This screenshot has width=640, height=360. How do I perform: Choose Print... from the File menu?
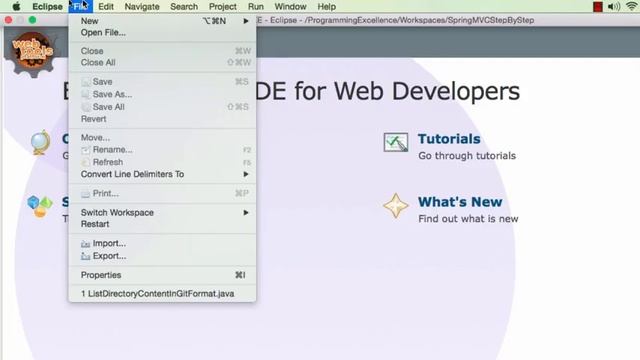(x=162, y=193)
